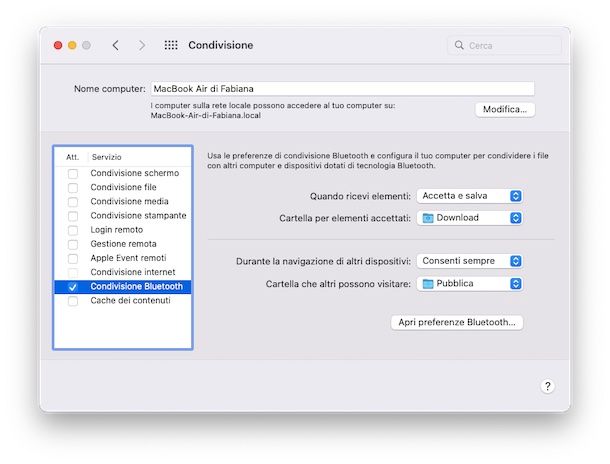This screenshot has height=464, width=610.
Task: Open the Pubblica folder dropdown
Action: pyautogui.click(x=470, y=284)
